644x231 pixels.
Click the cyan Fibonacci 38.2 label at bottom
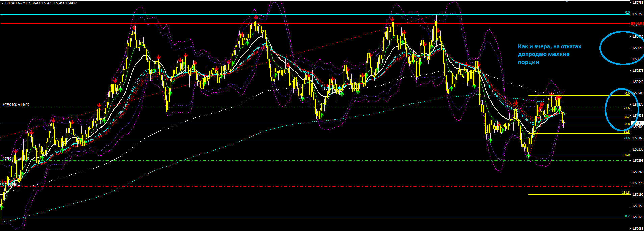(626, 216)
